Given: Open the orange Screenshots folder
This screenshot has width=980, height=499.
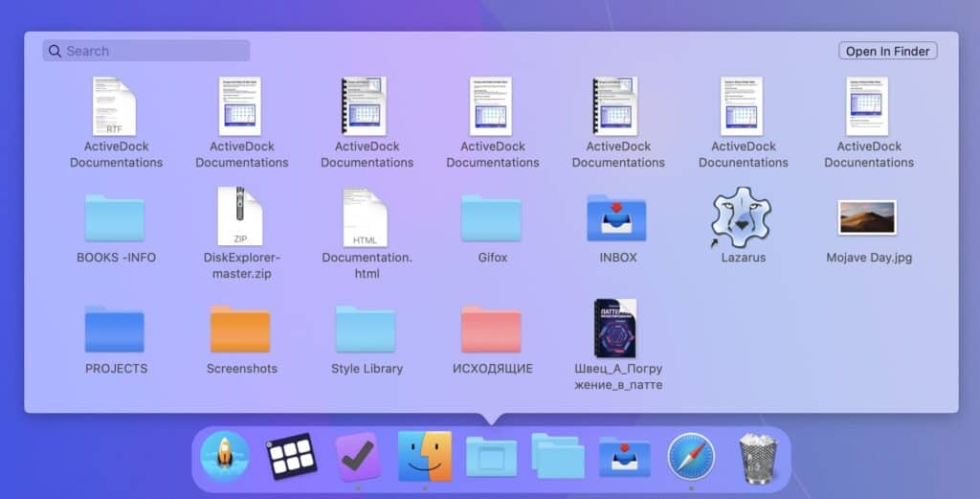Looking at the screenshot, I should click(x=240, y=329).
